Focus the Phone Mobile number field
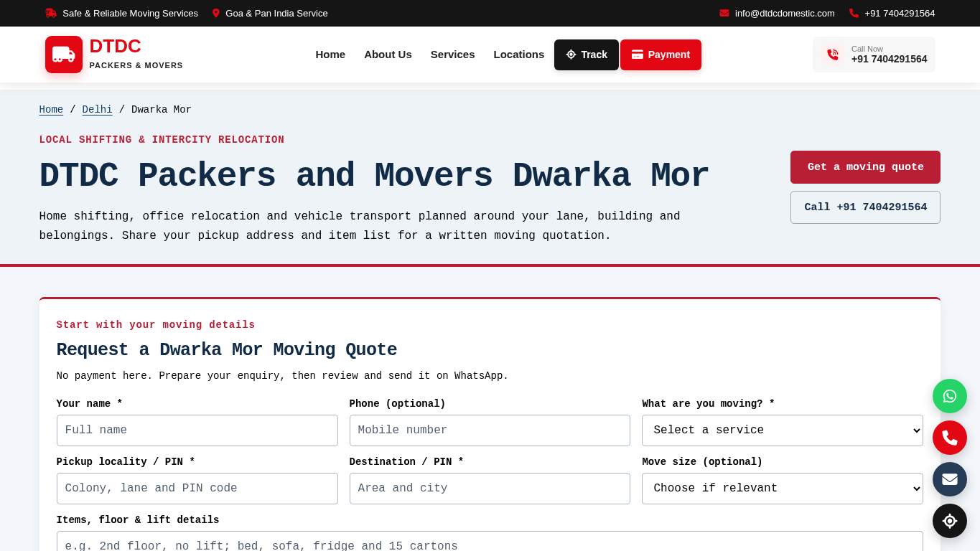 490,430
